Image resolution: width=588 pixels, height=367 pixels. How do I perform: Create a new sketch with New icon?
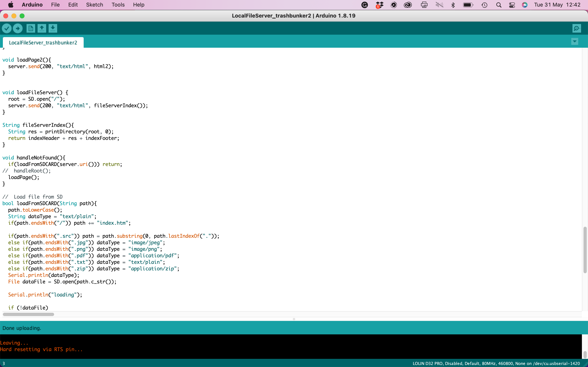[x=31, y=28]
